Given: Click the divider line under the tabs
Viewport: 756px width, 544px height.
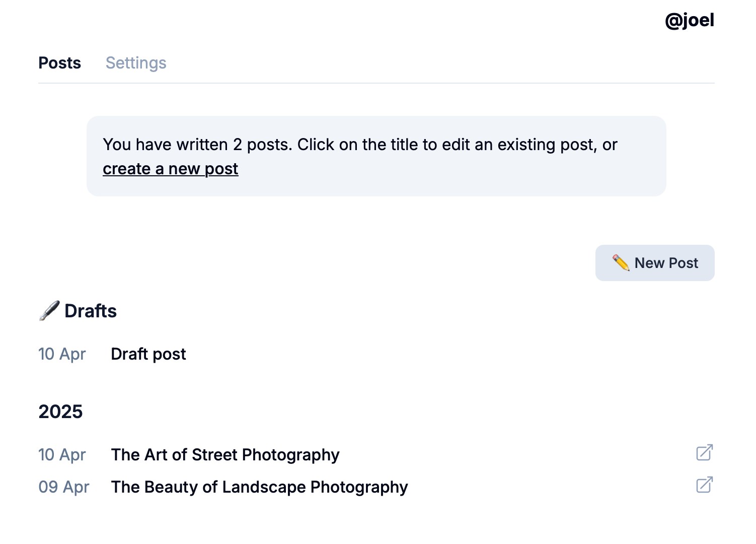Looking at the screenshot, I should tap(376, 83).
